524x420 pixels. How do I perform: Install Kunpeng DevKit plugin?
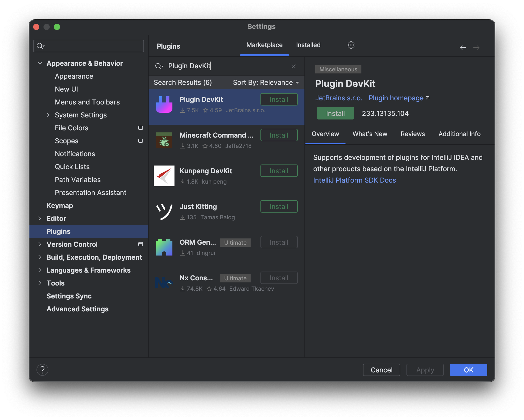(x=279, y=171)
